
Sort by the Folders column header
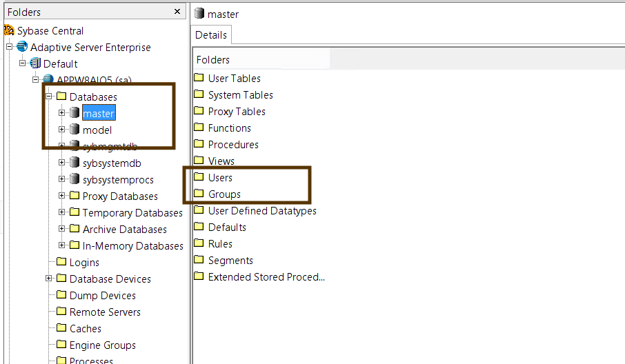[x=262, y=60]
